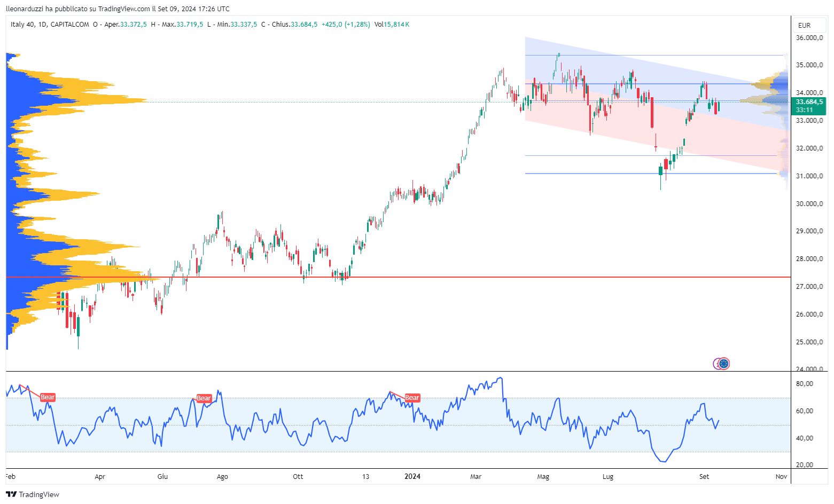Select the Aper. 33.372,5 open value
This screenshot has width=834, height=504.
pos(125,25)
